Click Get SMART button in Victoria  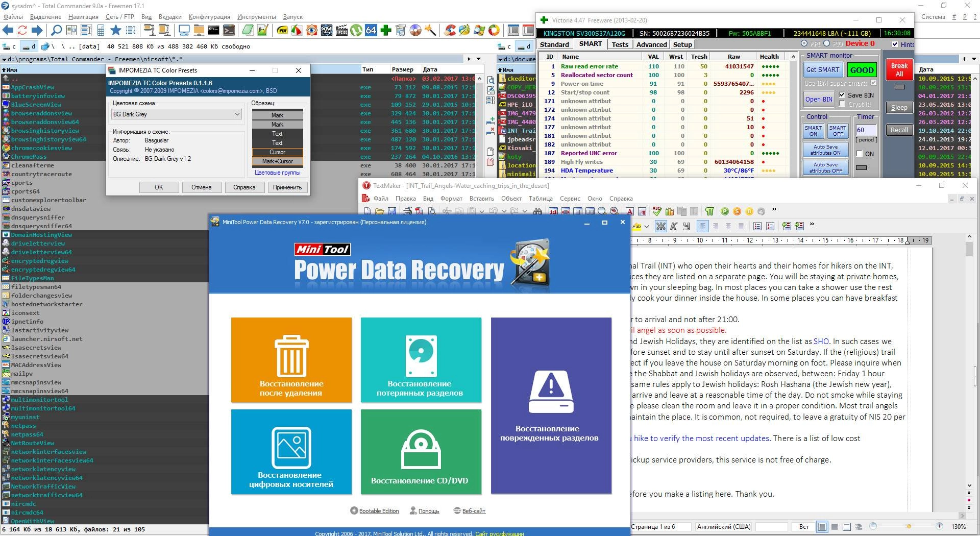(822, 70)
